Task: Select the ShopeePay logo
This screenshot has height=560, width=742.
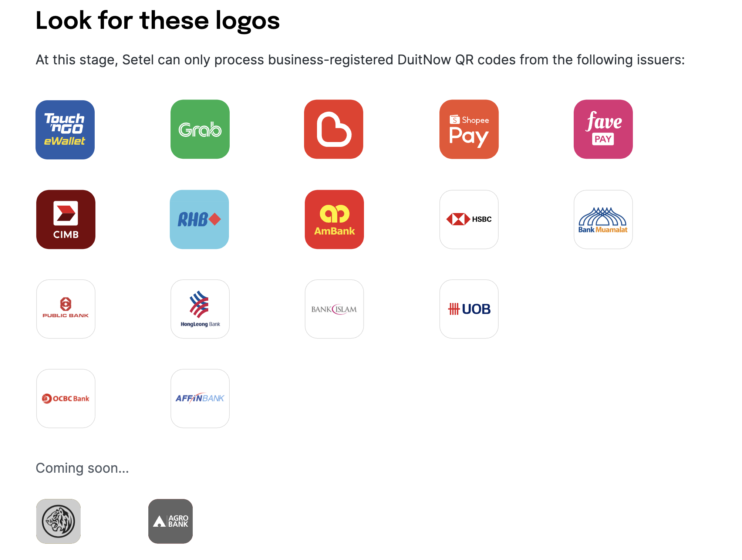Action: (x=469, y=129)
